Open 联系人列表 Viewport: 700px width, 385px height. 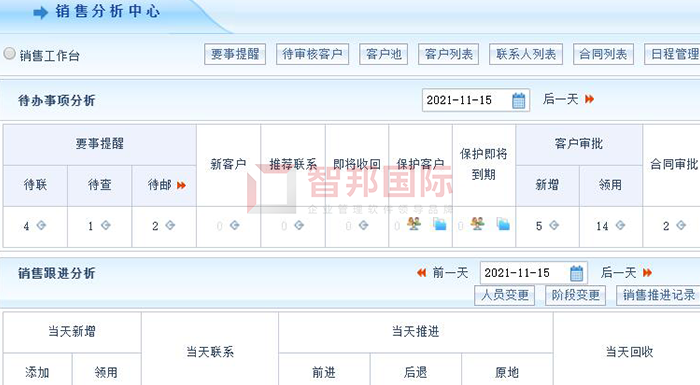pos(526,54)
